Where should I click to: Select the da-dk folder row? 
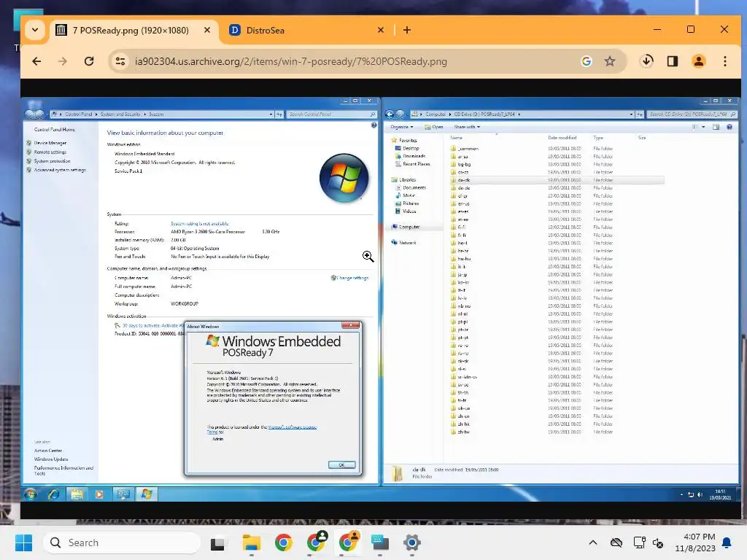tap(557, 180)
